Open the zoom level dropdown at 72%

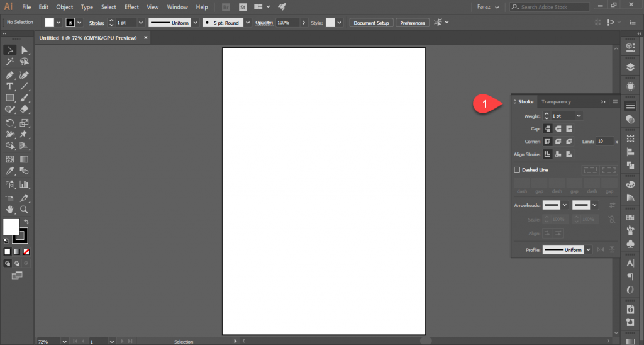tap(65, 342)
